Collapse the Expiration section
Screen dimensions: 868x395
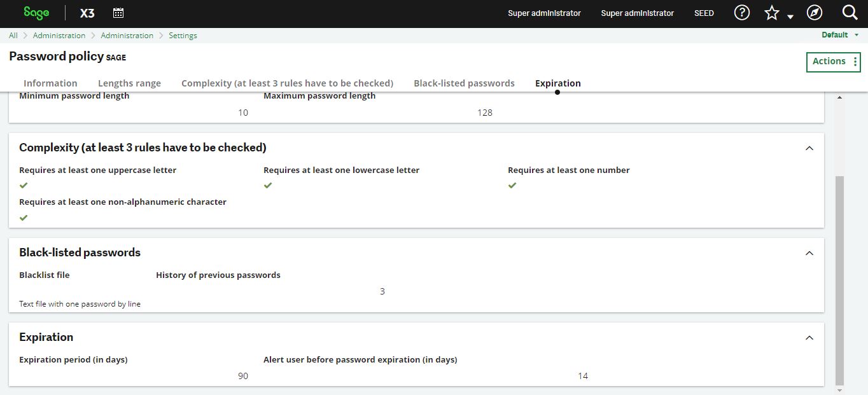click(809, 337)
